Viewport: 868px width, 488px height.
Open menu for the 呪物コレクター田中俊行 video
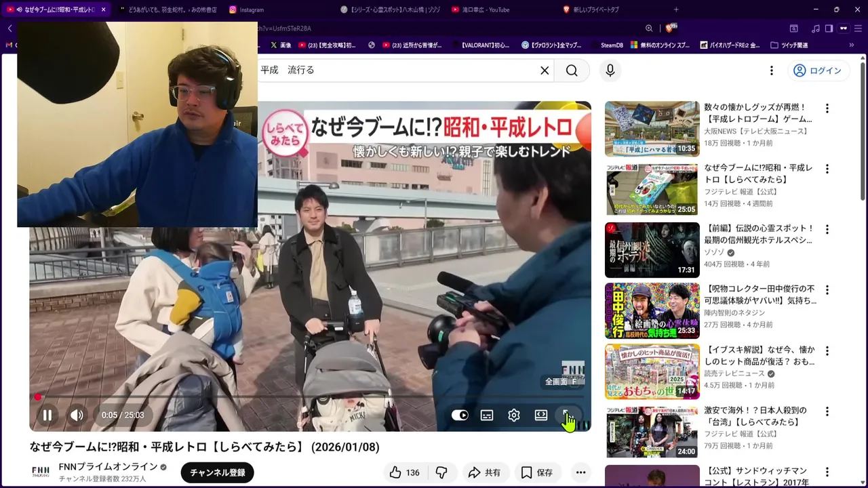pyautogui.click(x=827, y=290)
